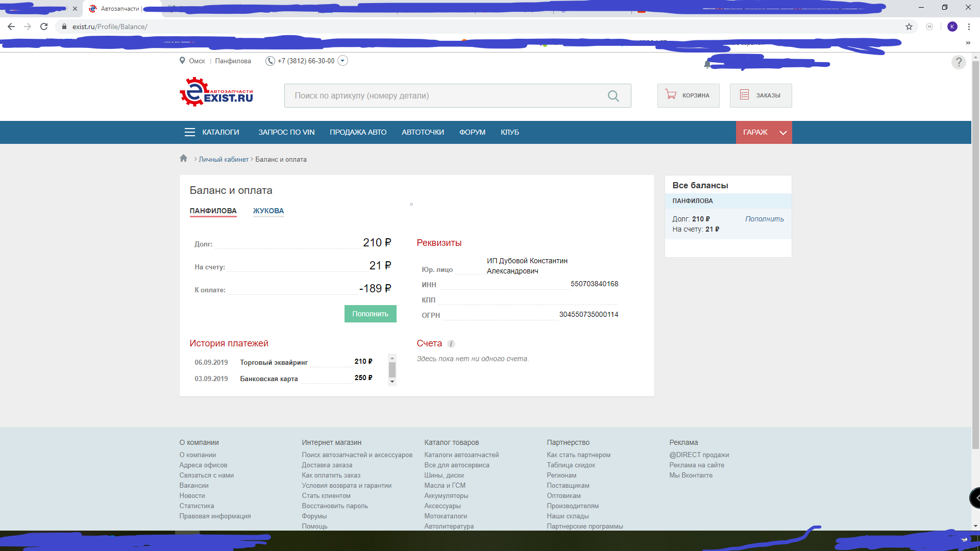Screen dimensions: 980x551
Task: Click the payment history scrollbar thumb
Action: 392,370
